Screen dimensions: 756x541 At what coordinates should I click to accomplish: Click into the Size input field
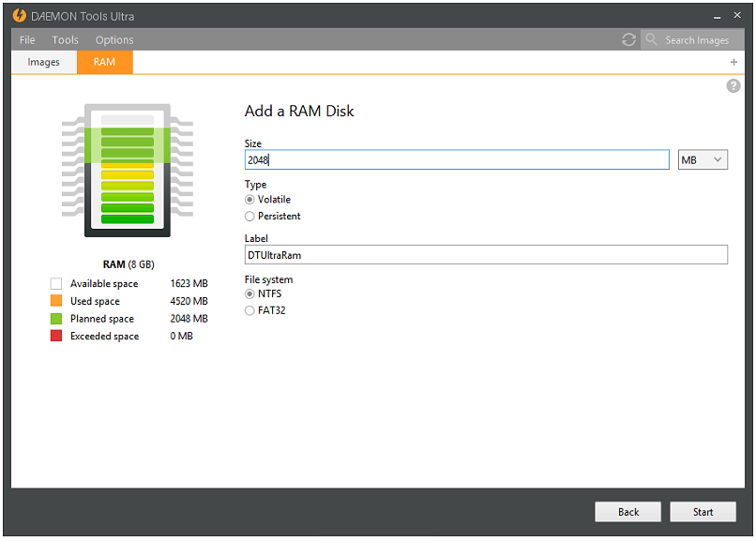tap(457, 159)
